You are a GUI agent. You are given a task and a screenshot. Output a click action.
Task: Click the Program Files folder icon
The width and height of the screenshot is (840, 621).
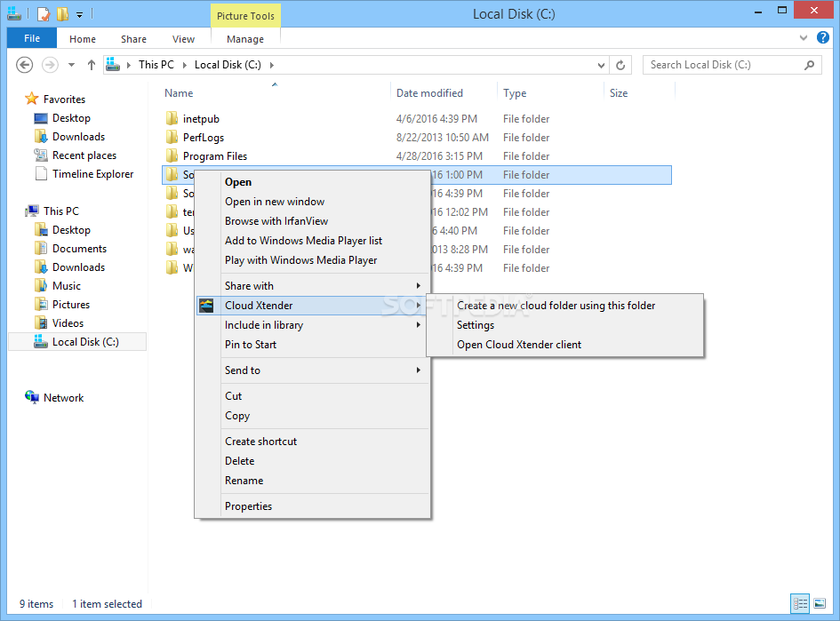tap(172, 155)
